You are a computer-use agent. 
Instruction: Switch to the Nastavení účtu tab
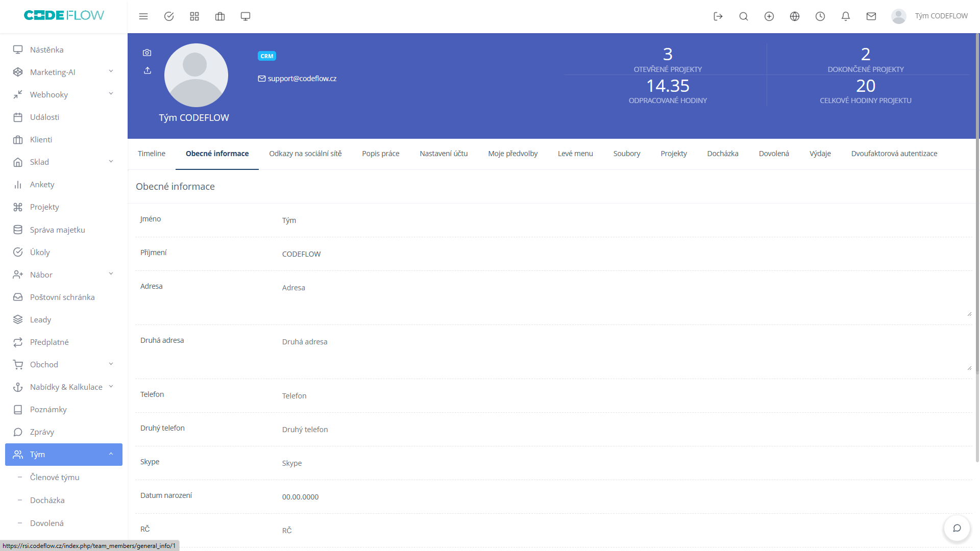[444, 154]
